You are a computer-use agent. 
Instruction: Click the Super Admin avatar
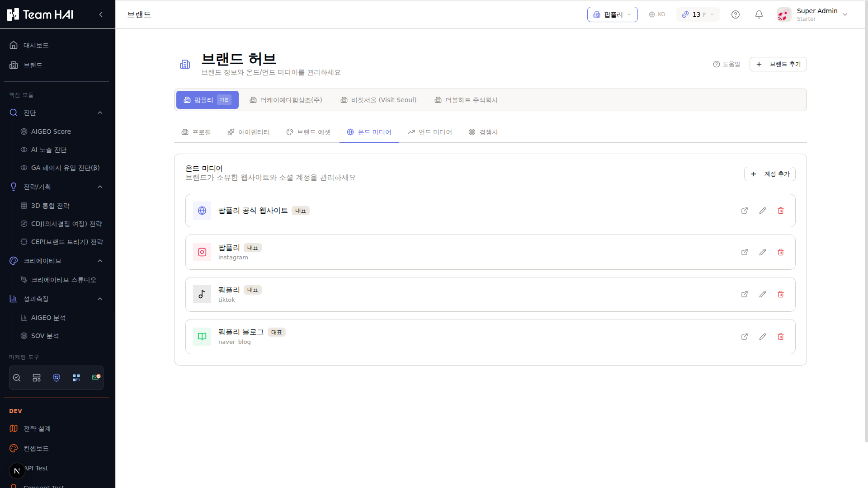point(784,14)
